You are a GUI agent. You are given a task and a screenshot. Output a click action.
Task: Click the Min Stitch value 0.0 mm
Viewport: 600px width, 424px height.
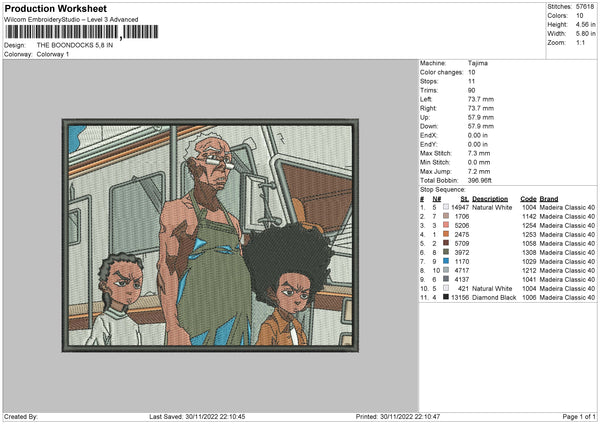tap(479, 162)
